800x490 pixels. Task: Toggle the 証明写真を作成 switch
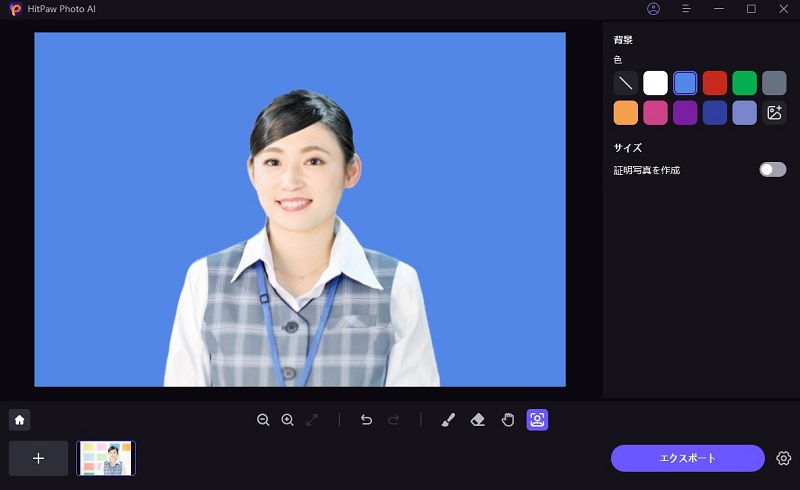pyautogui.click(x=772, y=170)
